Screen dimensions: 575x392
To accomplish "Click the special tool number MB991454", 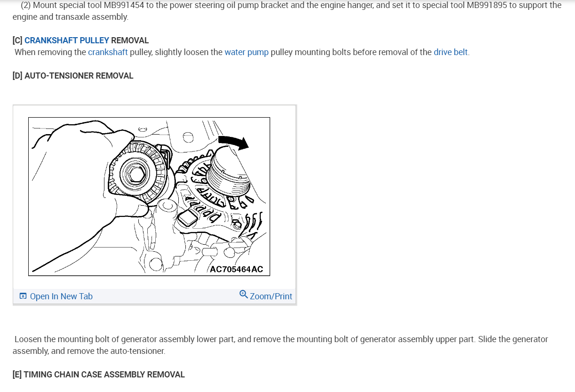I will point(125,5).
